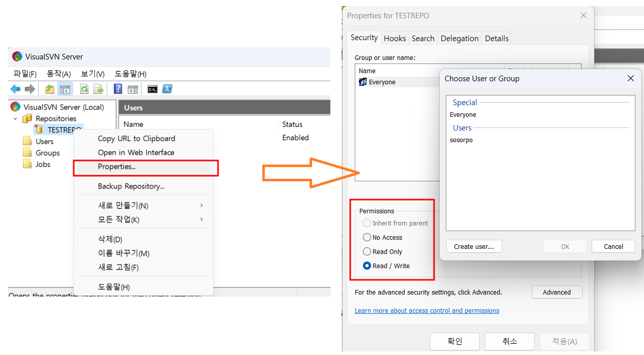Switch to the Details tab
Screen dimensions: 644x355
coord(497,38)
